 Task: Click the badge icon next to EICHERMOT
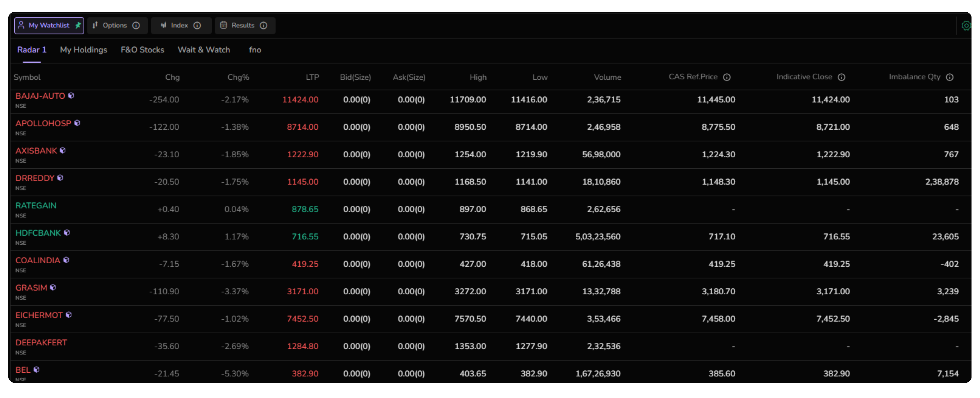tap(69, 315)
